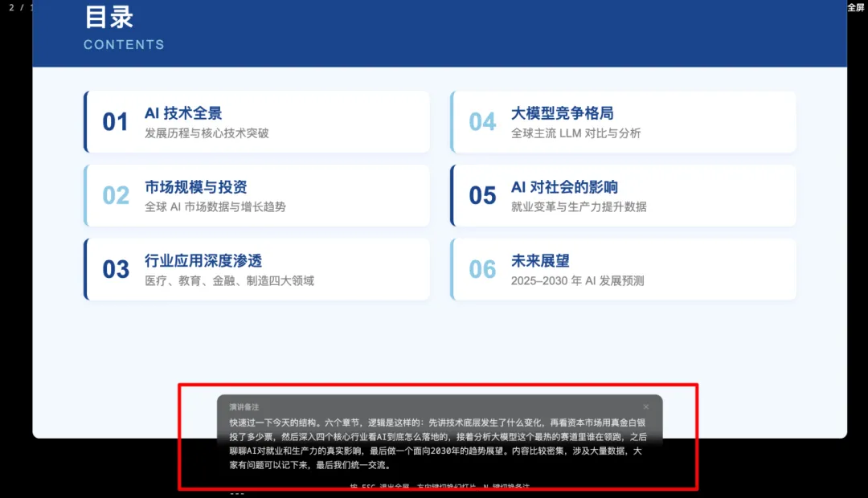This screenshot has width=868, height=498.
Task: Click the speaker notes paragraph starting 快速过一下
Action: [438, 443]
